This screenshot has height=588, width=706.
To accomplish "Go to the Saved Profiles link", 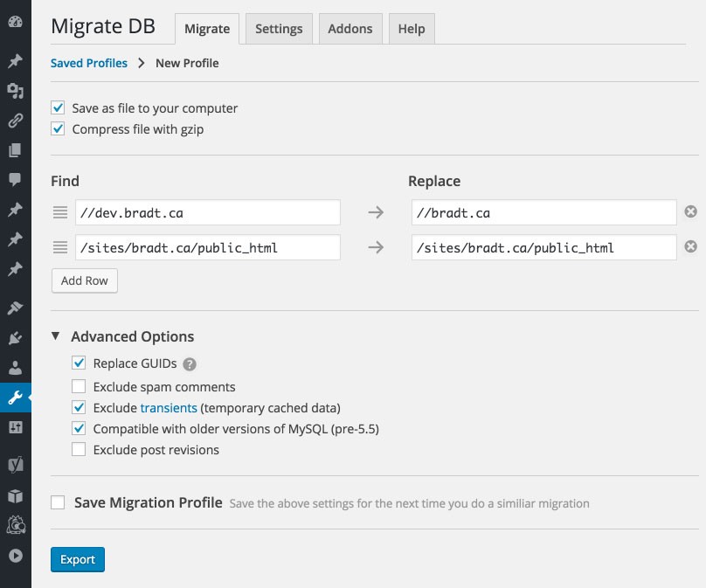I will point(88,63).
